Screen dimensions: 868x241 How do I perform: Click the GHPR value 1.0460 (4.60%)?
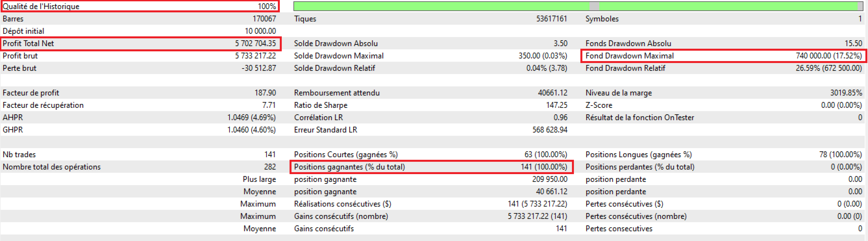pyautogui.click(x=253, y=130)
